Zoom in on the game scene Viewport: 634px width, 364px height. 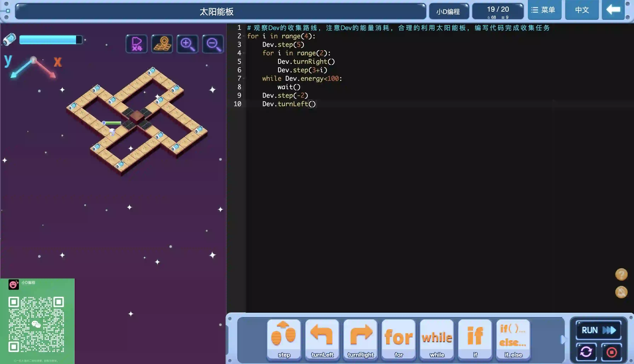click(187, 44)
